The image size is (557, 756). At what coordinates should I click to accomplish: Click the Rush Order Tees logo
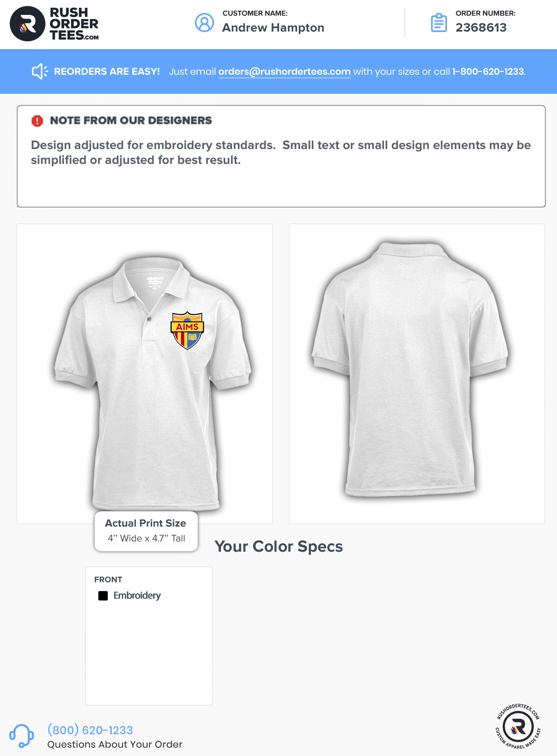coord(54,24)
